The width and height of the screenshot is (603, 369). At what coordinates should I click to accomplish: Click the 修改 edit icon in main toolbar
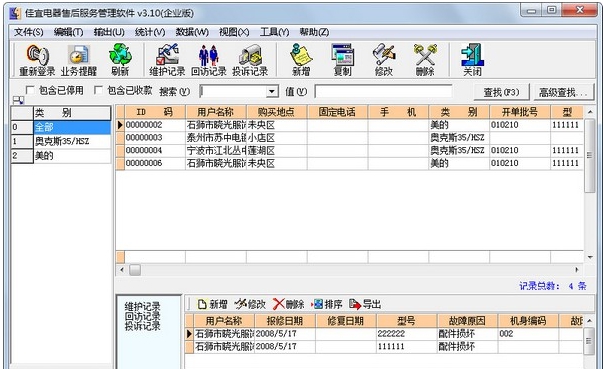(x=384, y=60)
